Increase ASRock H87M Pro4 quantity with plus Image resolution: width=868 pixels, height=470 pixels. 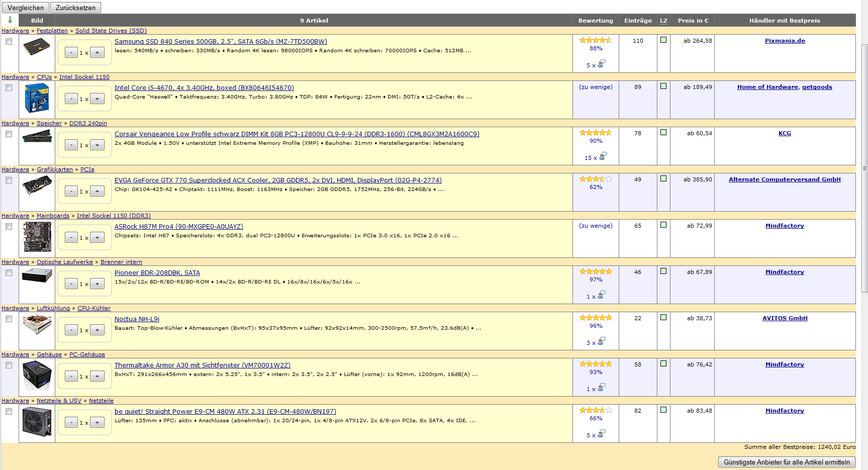tap(97, 237)
